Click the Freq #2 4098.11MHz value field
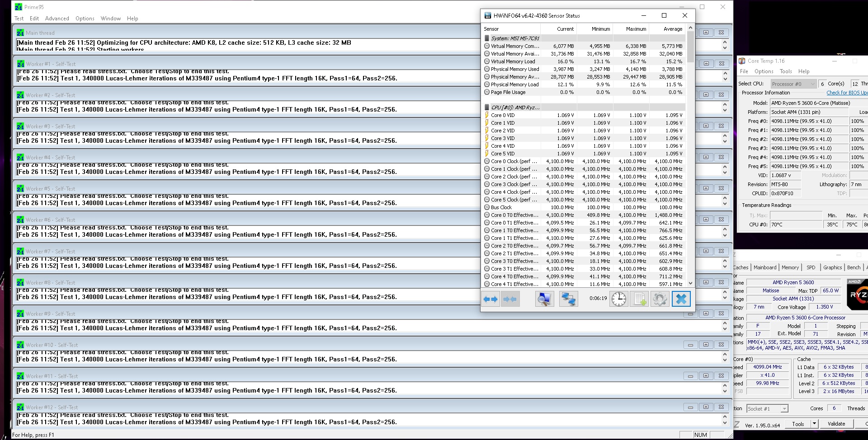This screenshot has height=440, width=868. 809,139
